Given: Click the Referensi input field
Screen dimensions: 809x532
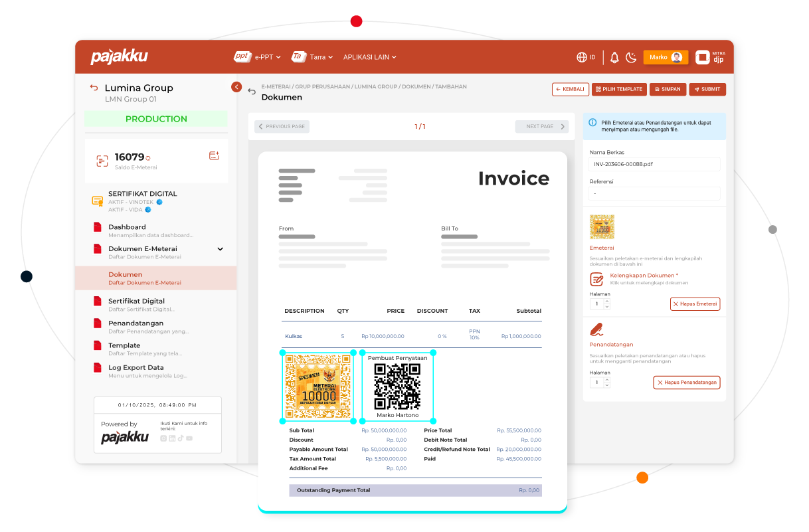Looking at the screenshot, I should (654, 193).
